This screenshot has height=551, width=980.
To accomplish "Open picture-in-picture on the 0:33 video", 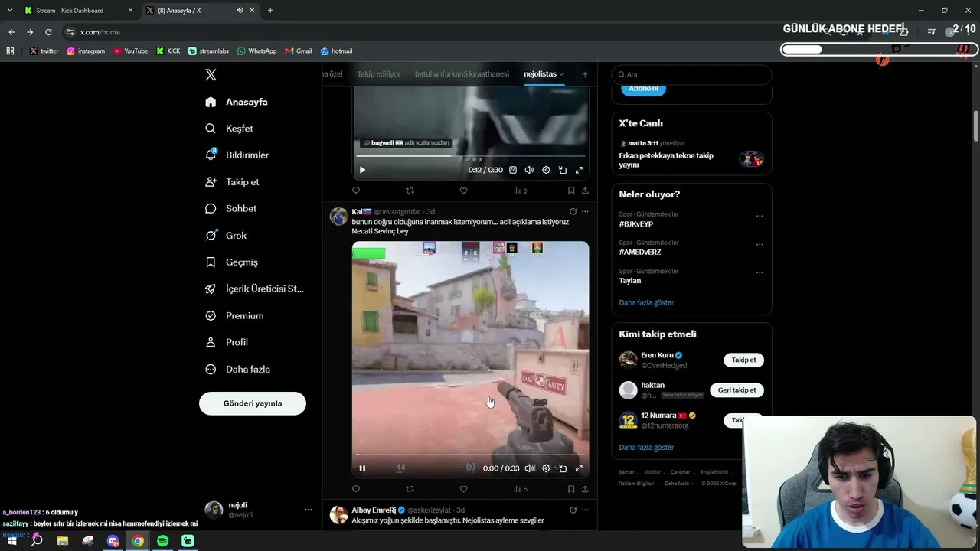I will tap(563, 468).
